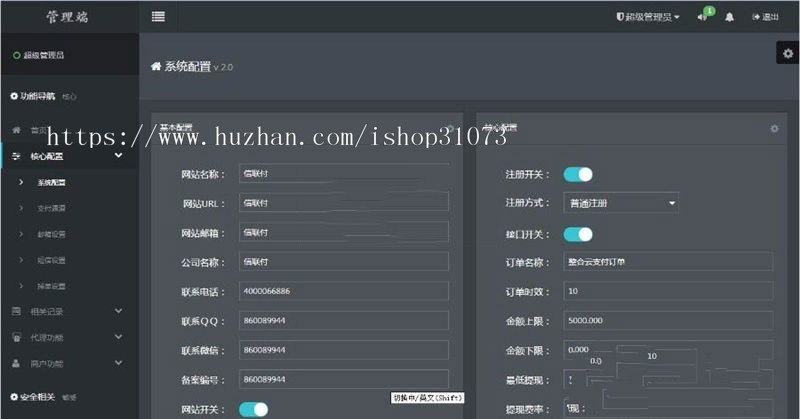Click the 联系微信 input field
Viewport: 800px width, 419px height.
[344, 350]
